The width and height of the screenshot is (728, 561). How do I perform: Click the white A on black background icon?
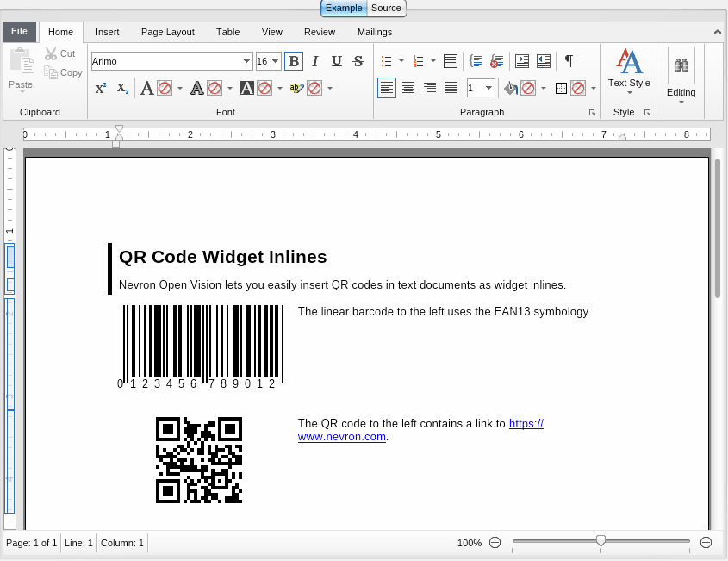click(246, 88)
